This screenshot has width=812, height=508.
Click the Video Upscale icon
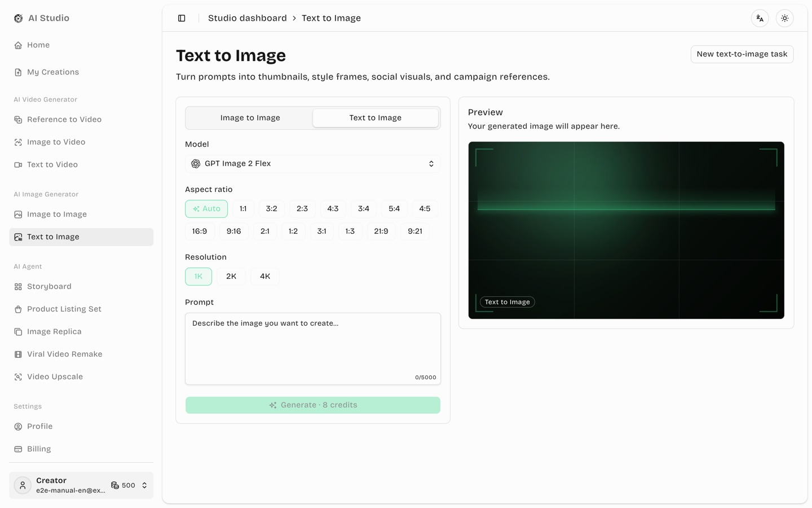pos(18,377)
